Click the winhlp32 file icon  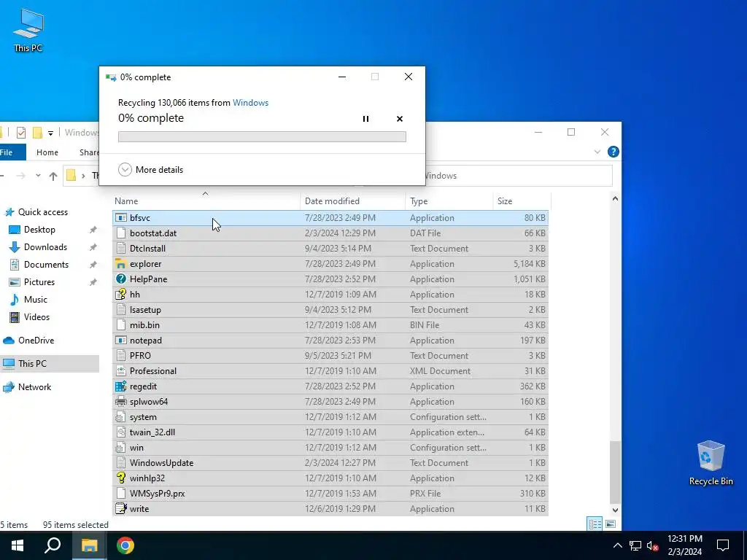(121, 478)
